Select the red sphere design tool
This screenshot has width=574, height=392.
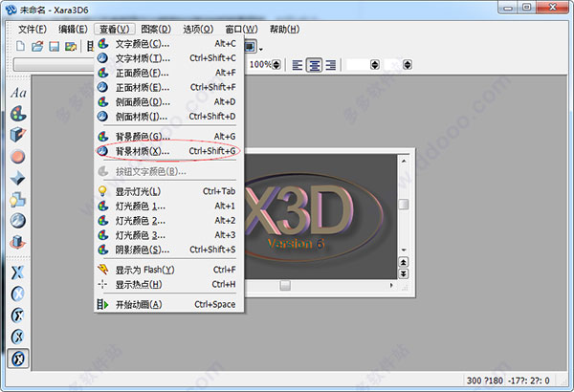pos(18,157)
